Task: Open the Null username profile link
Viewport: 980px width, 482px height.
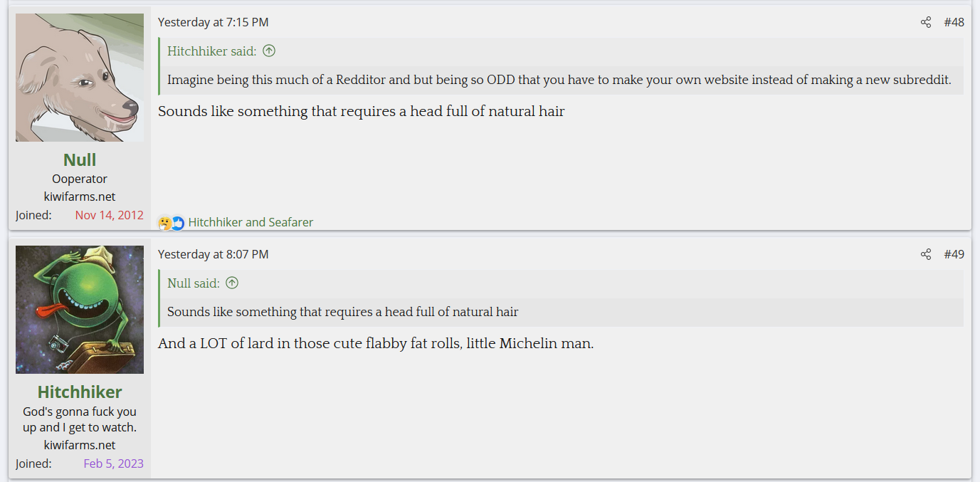Action: tap(80, 159)
